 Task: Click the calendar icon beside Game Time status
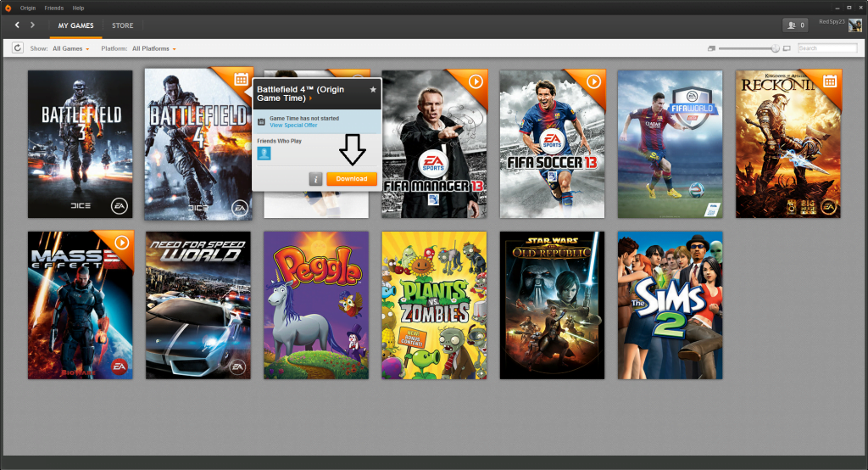(x=262, y=121)
